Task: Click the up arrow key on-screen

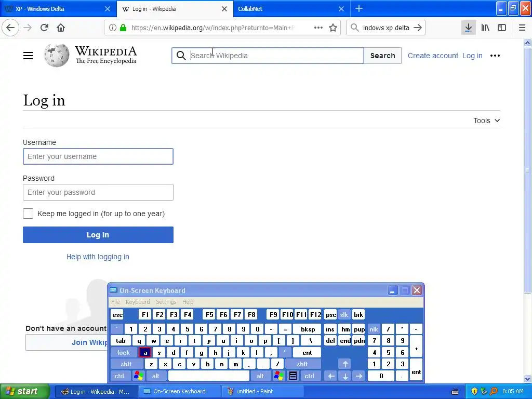Action: 345,364
